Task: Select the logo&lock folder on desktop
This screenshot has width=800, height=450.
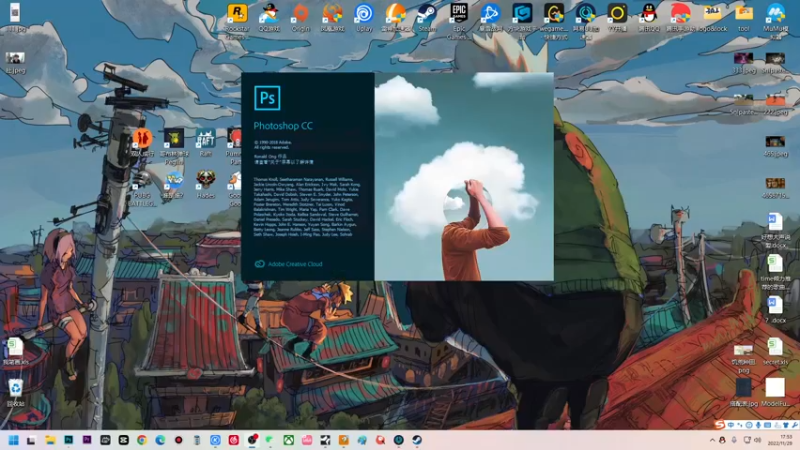Action: (x=712, y=17)
